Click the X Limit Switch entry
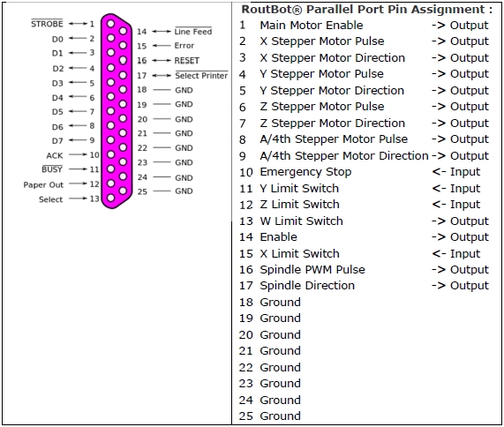 pyautogui.click(x=299, y=254)
